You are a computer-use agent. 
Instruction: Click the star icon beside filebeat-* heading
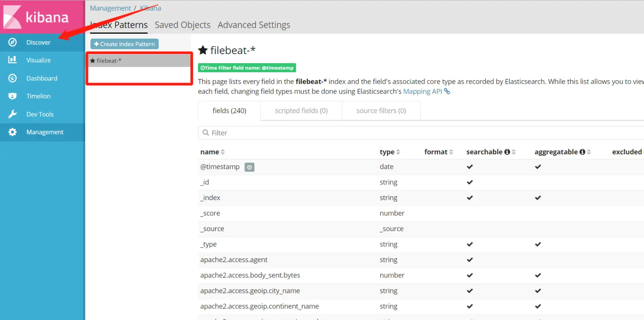[x=203, y=50]
